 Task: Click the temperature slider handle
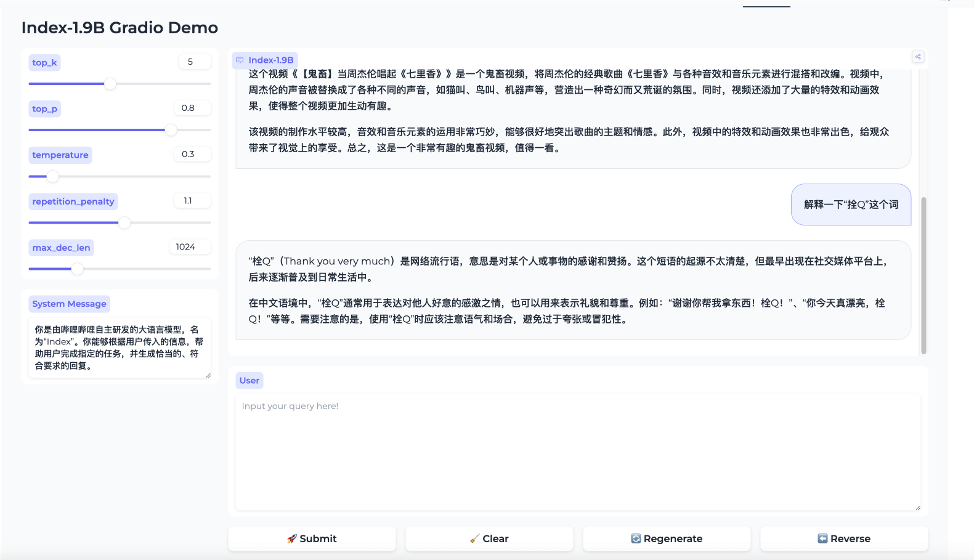coord(53,176)
